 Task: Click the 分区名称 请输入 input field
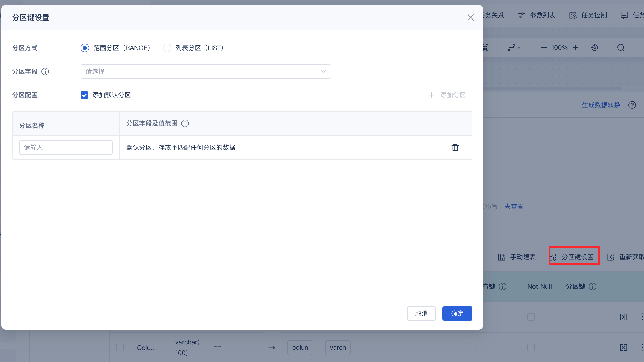click(66, 148)
